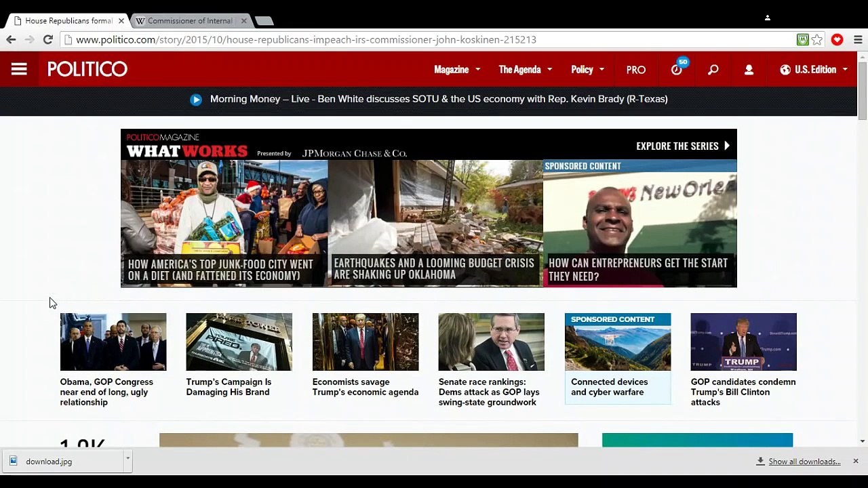This screenshot has height=488, width=868.
Task: Open a new browser tab
Action: [264, 21]
